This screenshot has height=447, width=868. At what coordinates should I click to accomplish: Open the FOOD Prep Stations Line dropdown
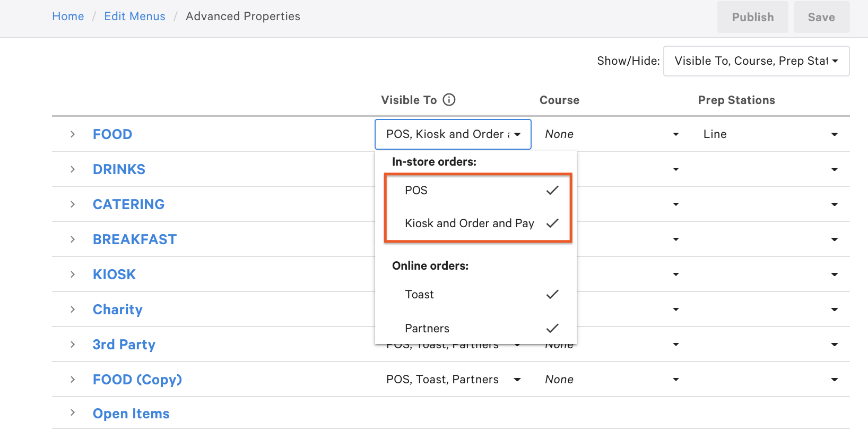point(770,134)
